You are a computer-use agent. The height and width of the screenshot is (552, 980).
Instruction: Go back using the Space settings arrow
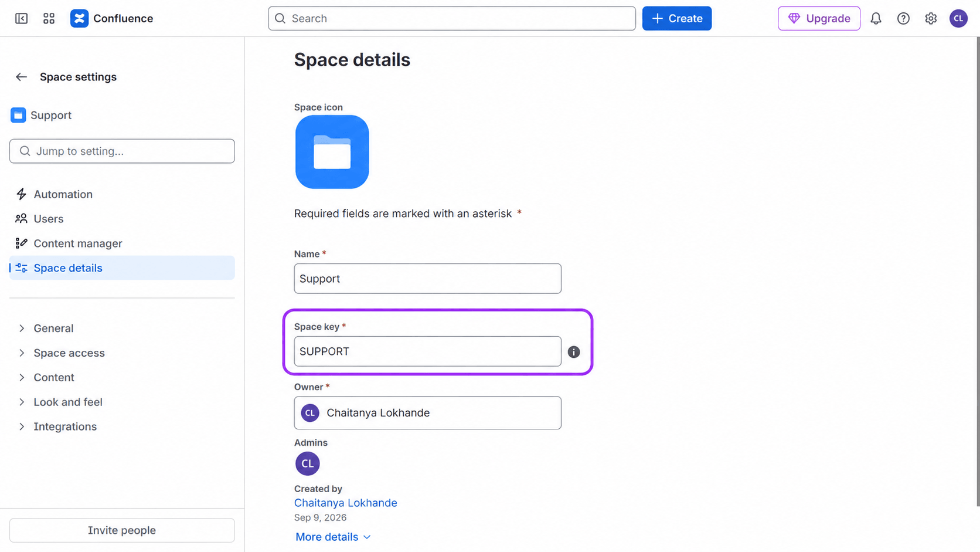tap(22, 77)
